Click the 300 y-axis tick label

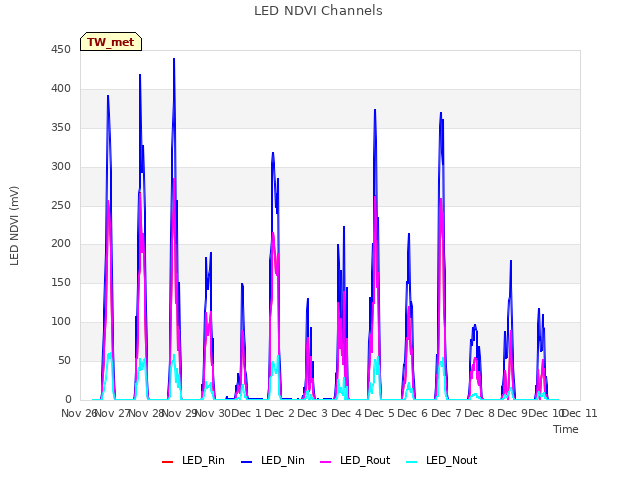pos(61,167)
